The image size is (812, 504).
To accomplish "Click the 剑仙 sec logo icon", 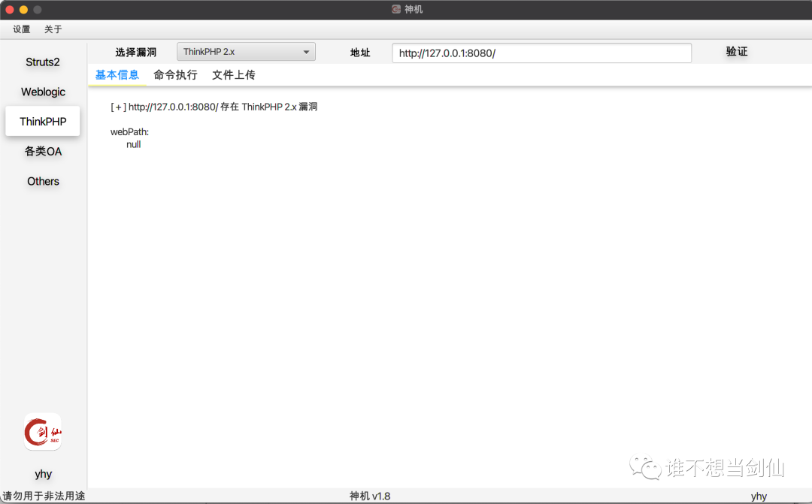I will [42, 432].
